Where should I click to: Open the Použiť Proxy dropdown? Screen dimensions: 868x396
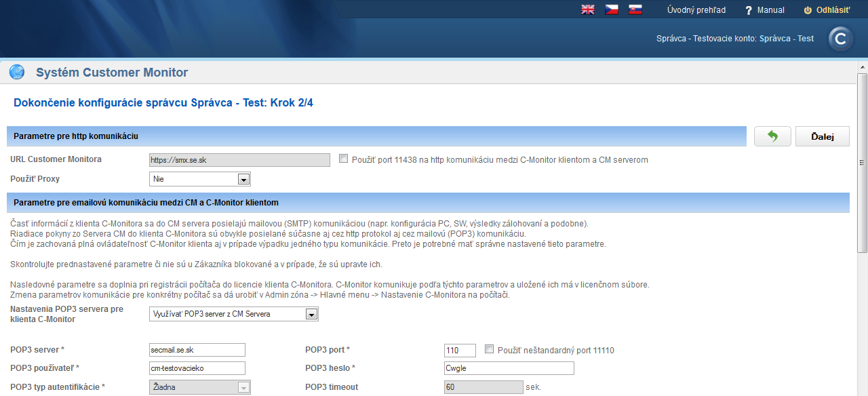(x=200, y=179)
